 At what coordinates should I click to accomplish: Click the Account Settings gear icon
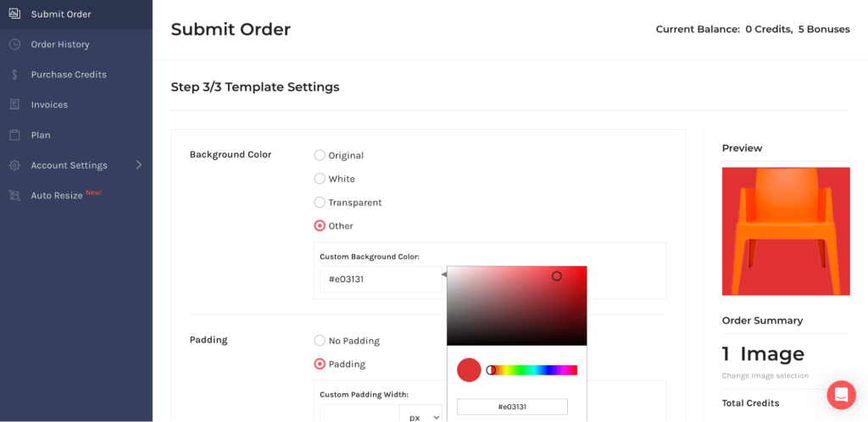tap(14, 165)
